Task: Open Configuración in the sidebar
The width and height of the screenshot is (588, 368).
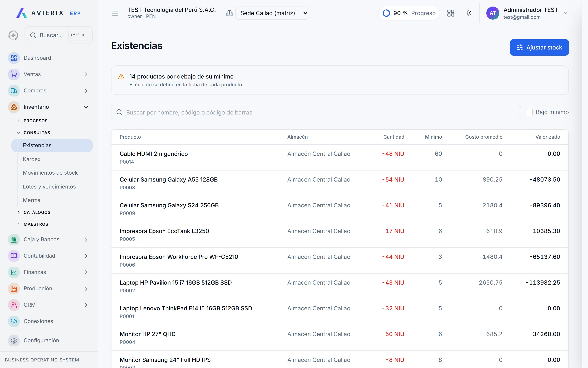Action: coord(41,340)
